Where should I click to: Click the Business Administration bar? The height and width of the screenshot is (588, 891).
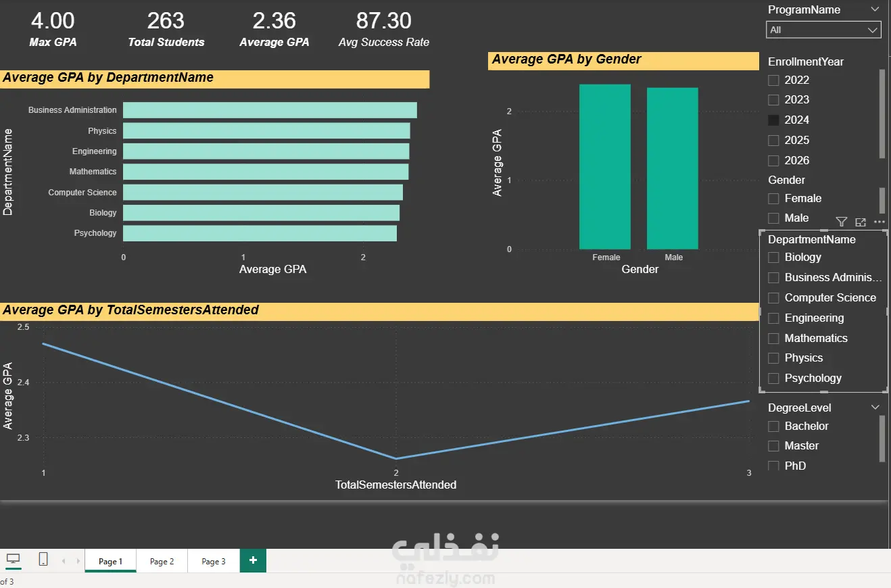[270, 110]
